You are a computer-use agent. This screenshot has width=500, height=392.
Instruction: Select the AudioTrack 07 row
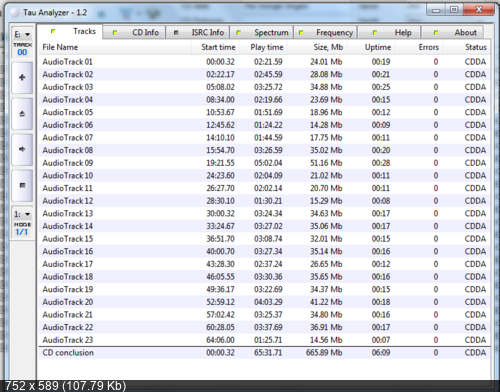[264, 138]
